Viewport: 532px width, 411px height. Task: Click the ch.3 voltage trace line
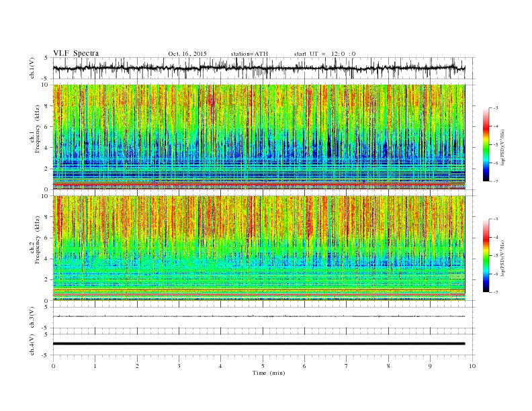[x=259, y=316]
